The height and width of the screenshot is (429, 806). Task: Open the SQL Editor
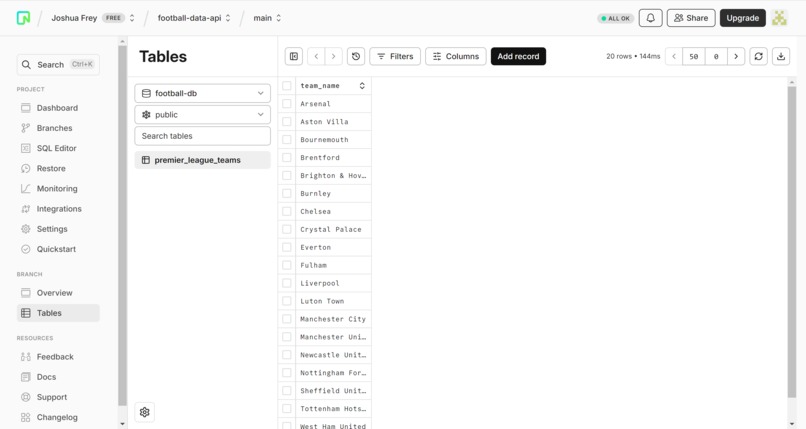58,148
